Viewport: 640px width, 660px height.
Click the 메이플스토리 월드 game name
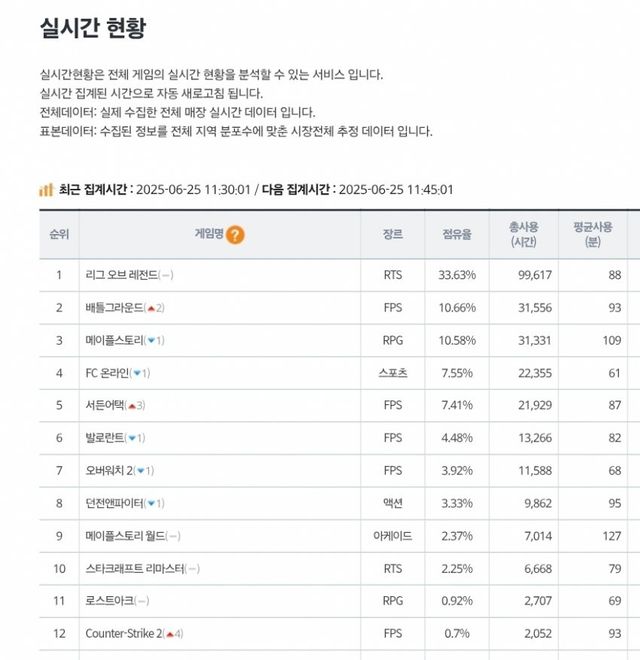click(124, 536)
